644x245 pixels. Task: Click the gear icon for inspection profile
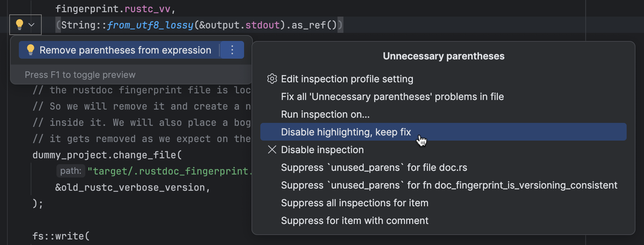coord(272,79)
